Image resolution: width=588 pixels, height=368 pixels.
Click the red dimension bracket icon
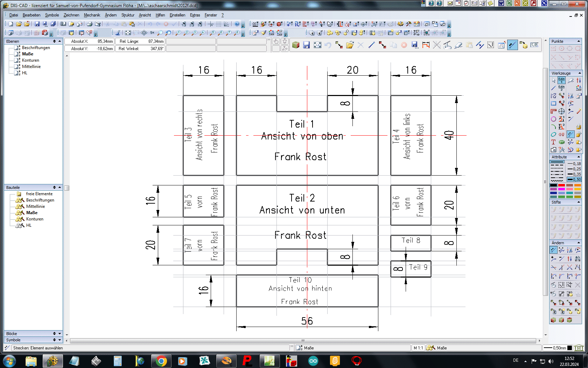click(x=426, y=45)
